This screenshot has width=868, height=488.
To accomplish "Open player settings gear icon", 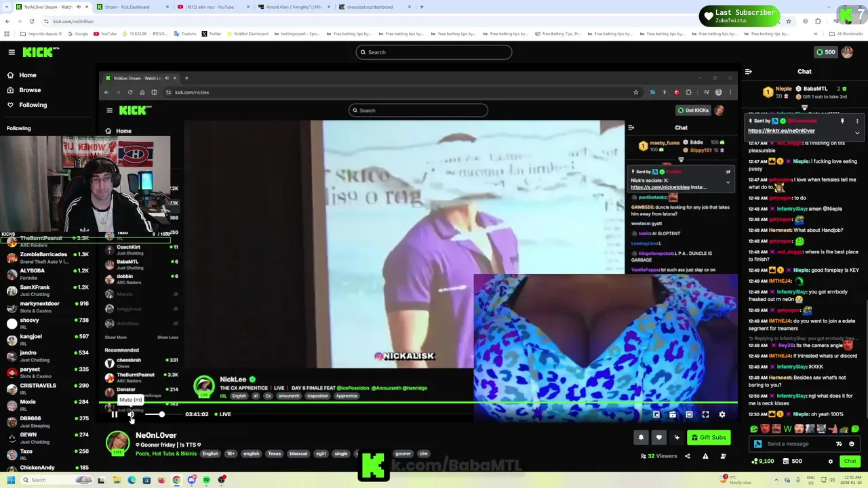I will pyautogui.click(x=722, y=414).
